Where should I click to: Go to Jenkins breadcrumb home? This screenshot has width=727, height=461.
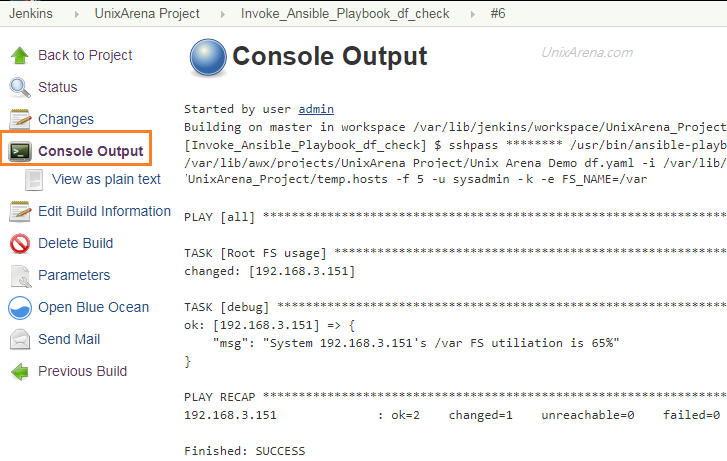click(31, 13)
